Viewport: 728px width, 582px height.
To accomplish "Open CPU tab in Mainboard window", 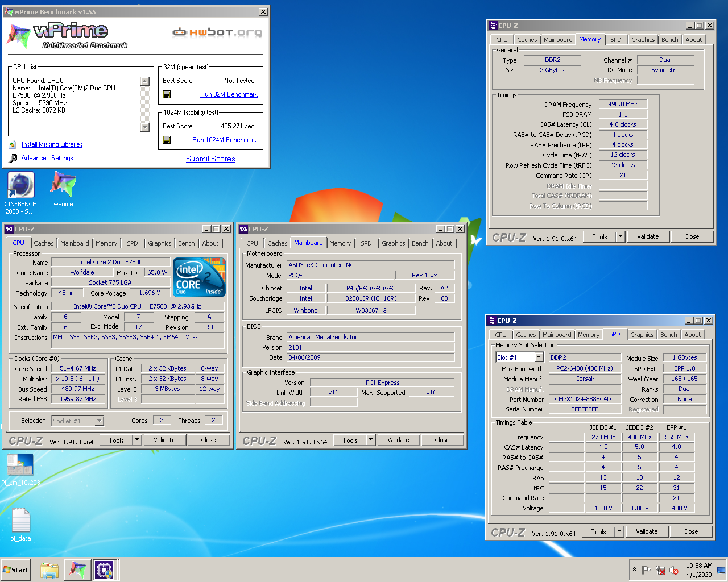I will 253,243.
